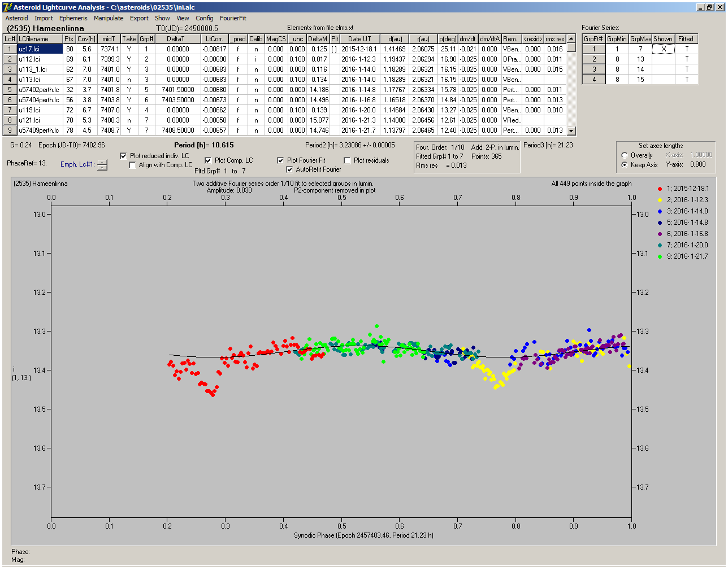Open the FourierFit menu

[x=233, y=18]
